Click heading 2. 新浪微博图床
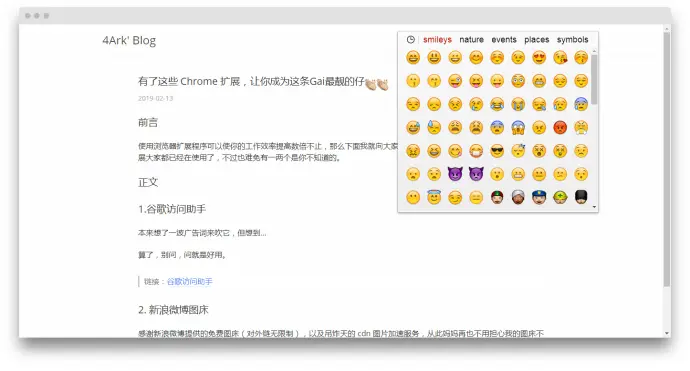The height and width of the screenshot is (371, 690). pyautogui.click(x=173, y=310)
